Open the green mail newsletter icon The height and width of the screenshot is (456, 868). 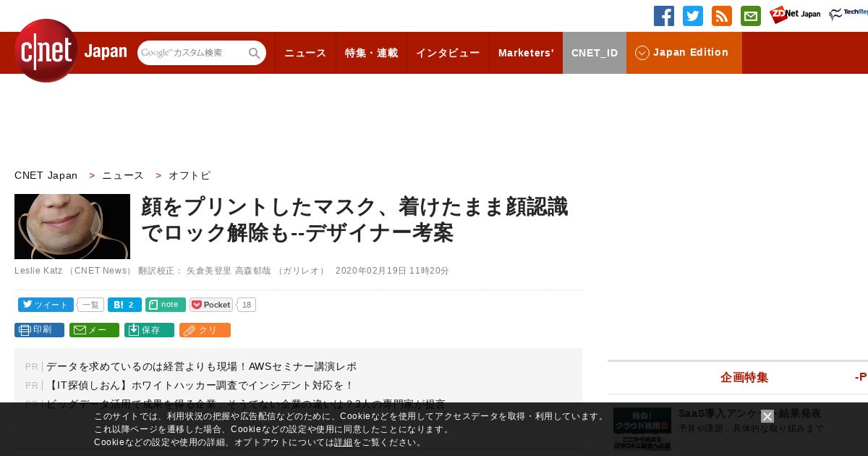pyautogui.click(x=751, y=16)
